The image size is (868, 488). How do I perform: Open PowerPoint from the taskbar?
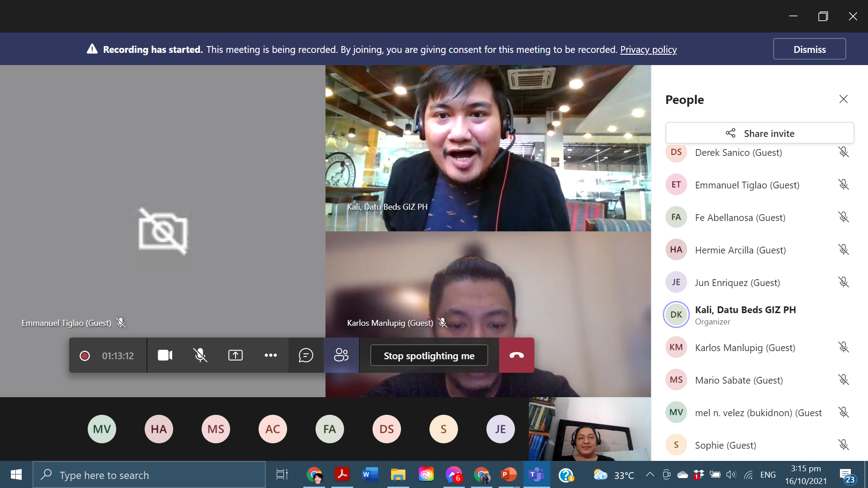point(509,474)
